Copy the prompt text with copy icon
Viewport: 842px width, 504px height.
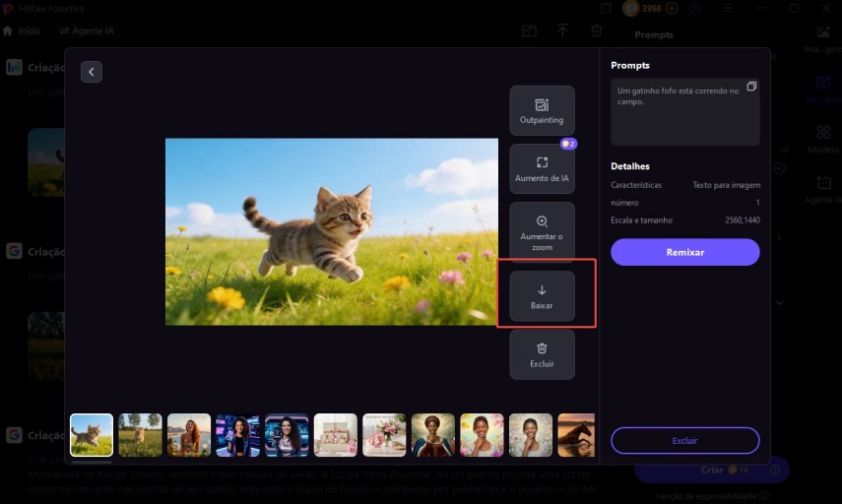coord(751,87)
